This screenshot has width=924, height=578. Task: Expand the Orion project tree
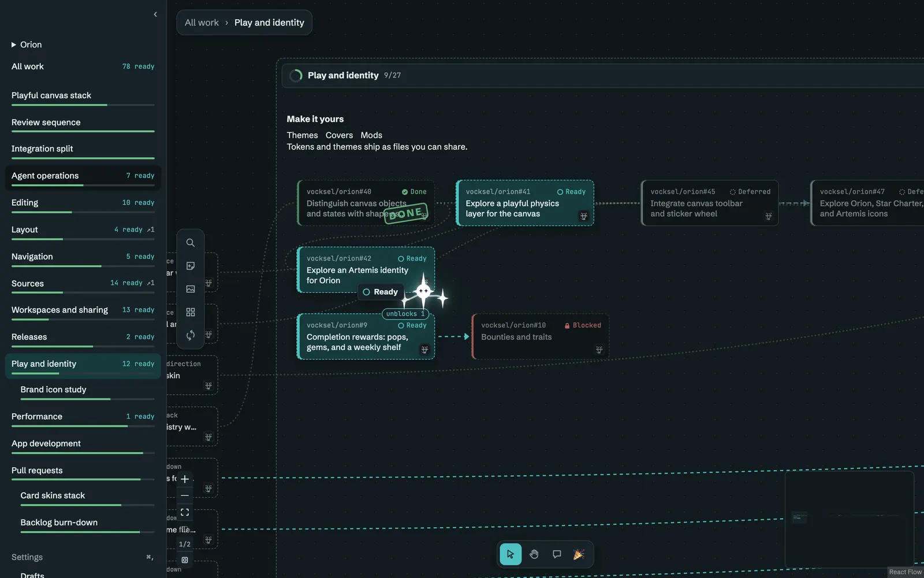click(14, 45)
